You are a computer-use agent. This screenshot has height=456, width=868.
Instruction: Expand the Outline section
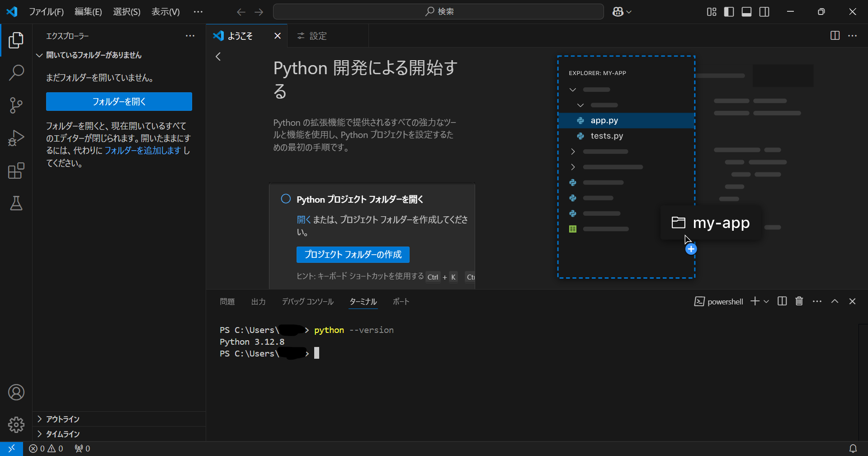click(x=119, y=419)
